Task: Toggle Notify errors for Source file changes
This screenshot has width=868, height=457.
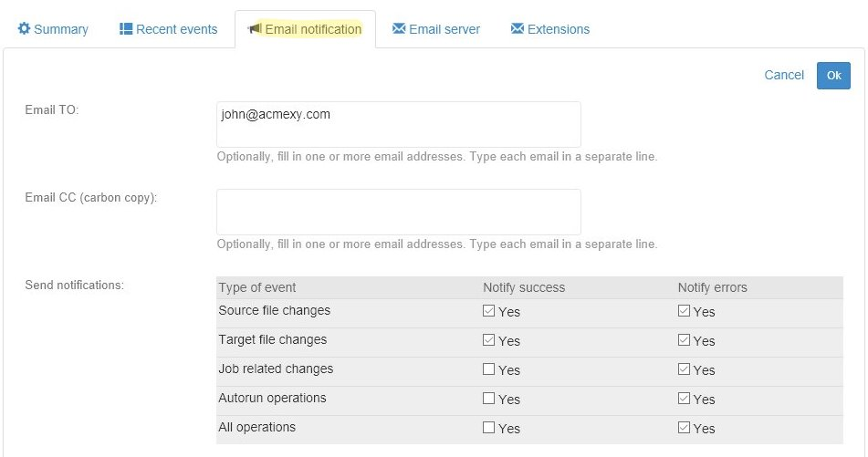Action: click(x=684, y=311)
